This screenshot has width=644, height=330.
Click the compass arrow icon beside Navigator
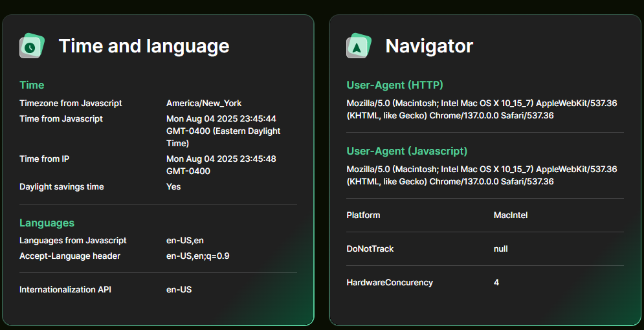point(357,47)
